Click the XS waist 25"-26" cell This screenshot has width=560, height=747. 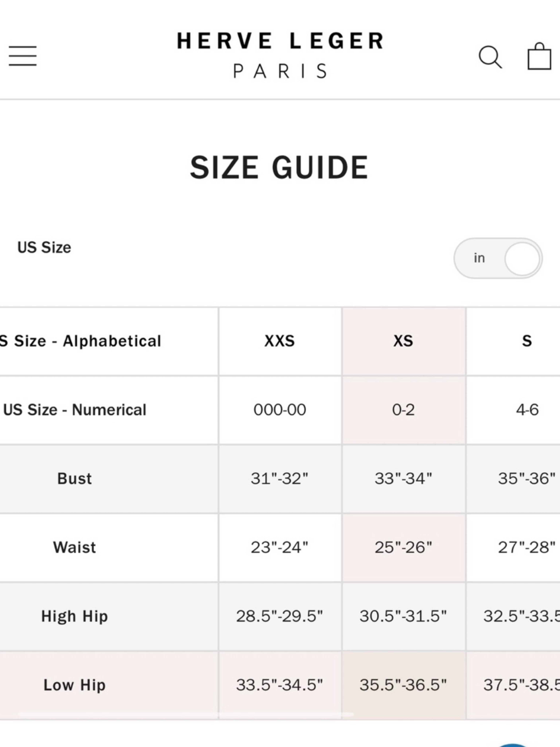tap(403, 547)
